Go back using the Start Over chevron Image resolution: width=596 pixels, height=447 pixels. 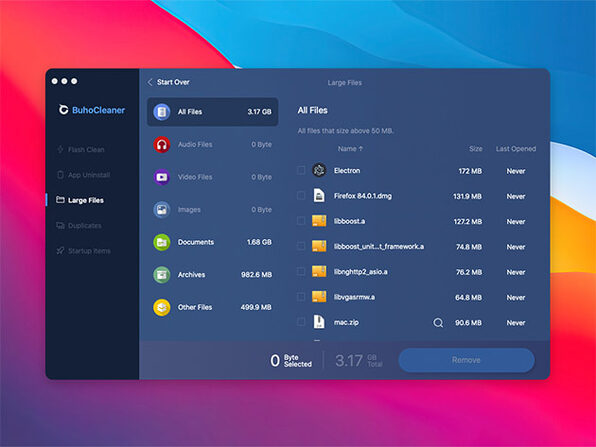click(x=150, y=82)
